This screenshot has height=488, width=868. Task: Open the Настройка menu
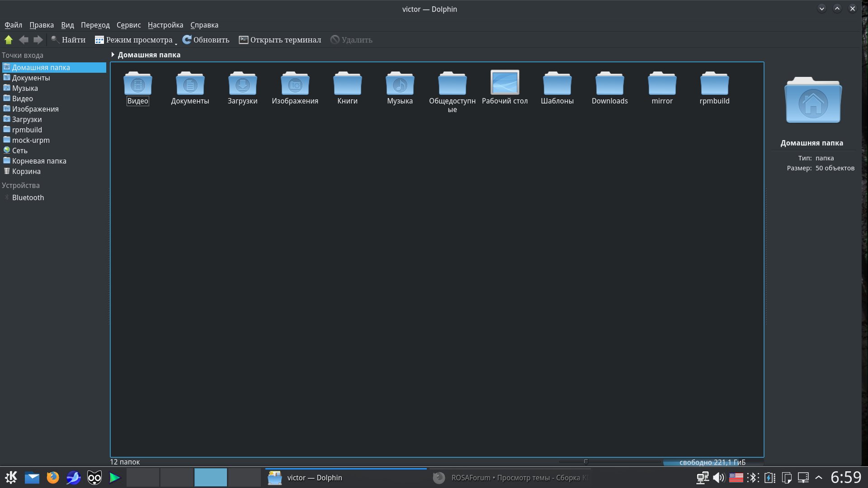click(165, 25)
